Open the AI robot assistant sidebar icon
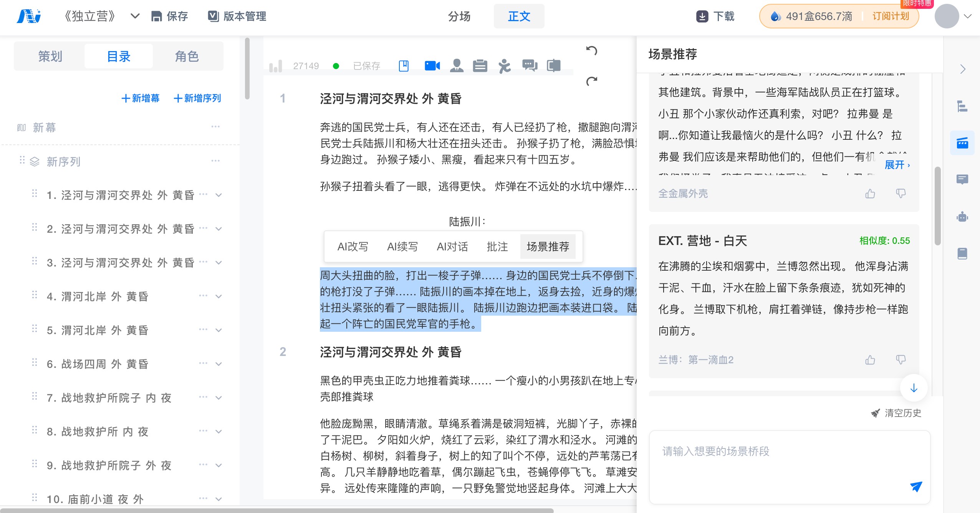The image size is (980, 513). (962, 217)
